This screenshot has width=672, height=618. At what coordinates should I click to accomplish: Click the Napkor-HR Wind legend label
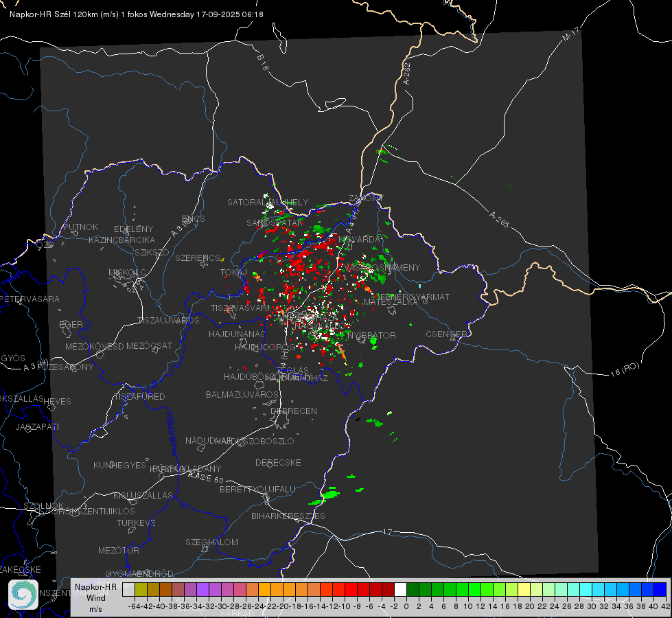point(95,597)
